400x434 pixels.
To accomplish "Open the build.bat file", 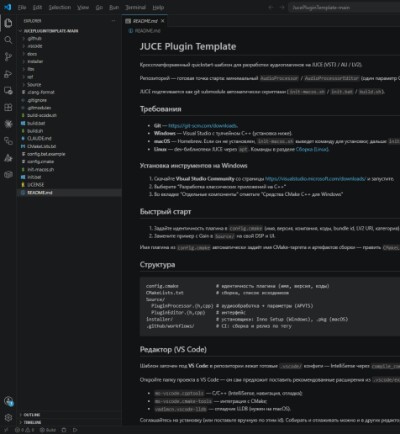I will pos(69,123).
